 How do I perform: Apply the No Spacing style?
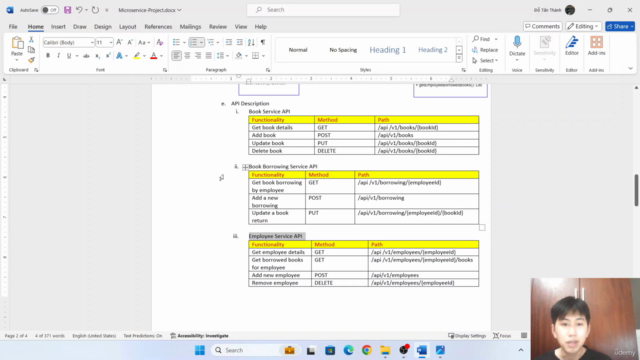(x=343, y=50)
